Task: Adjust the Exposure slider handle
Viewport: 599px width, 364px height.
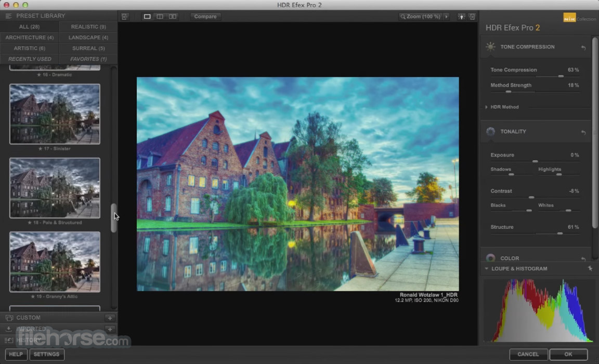Action: (535, 162)
